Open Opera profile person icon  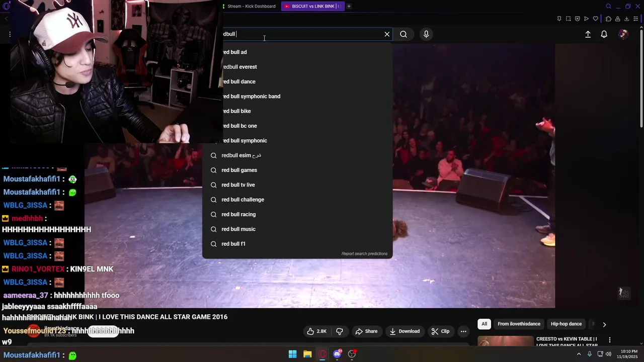[x=617, y=19]
